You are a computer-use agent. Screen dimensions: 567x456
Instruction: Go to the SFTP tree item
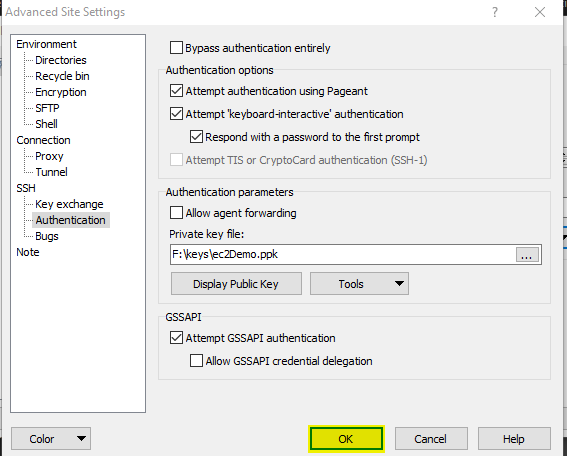tap(47, 108)
